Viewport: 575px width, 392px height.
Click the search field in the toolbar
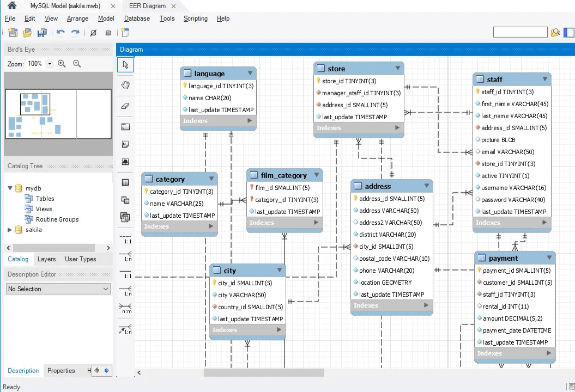(x=519, y=32)
